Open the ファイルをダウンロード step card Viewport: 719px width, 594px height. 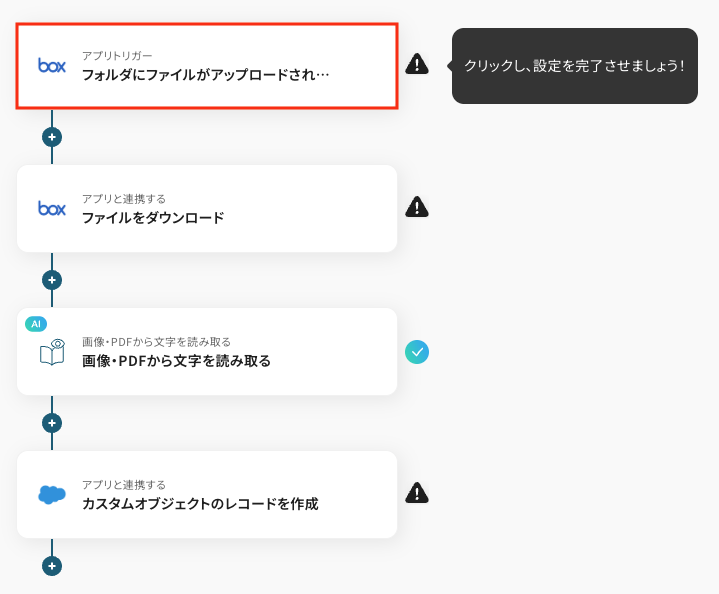[x=207, y=209]
